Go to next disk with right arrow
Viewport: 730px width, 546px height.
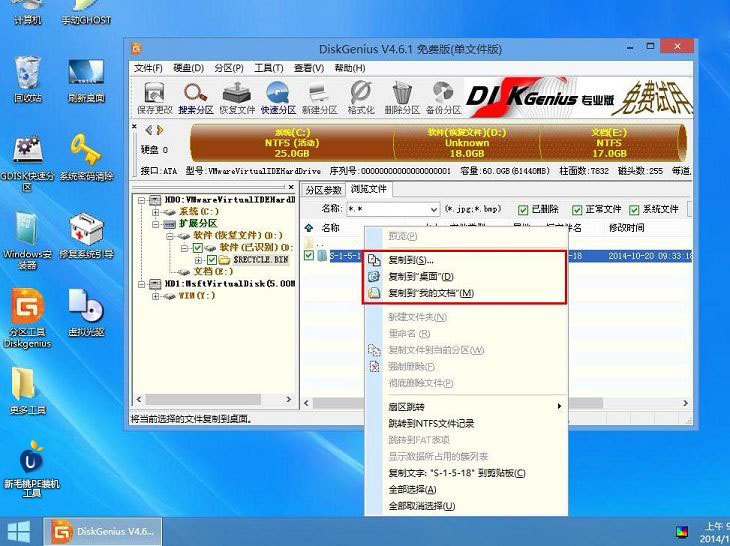(x=160, y=130)
